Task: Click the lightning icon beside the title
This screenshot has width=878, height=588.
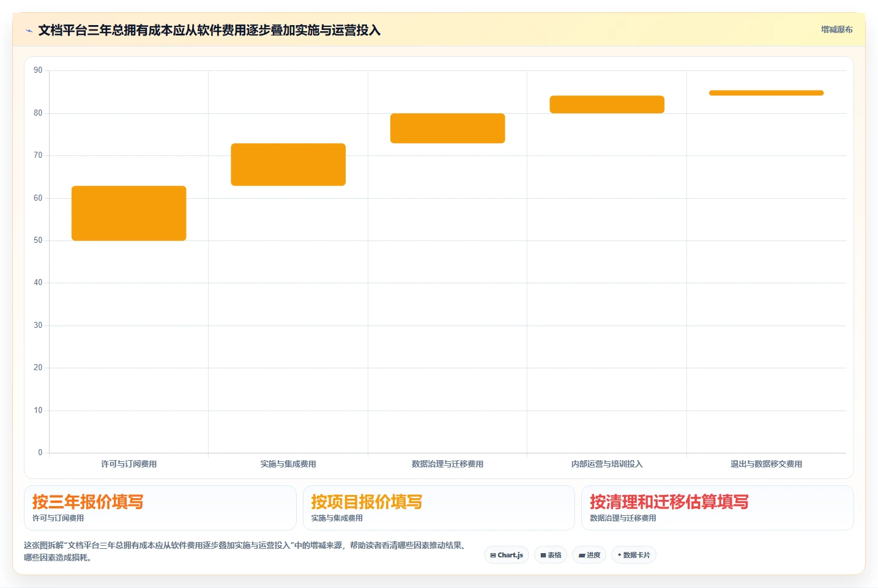Action: 29,31
